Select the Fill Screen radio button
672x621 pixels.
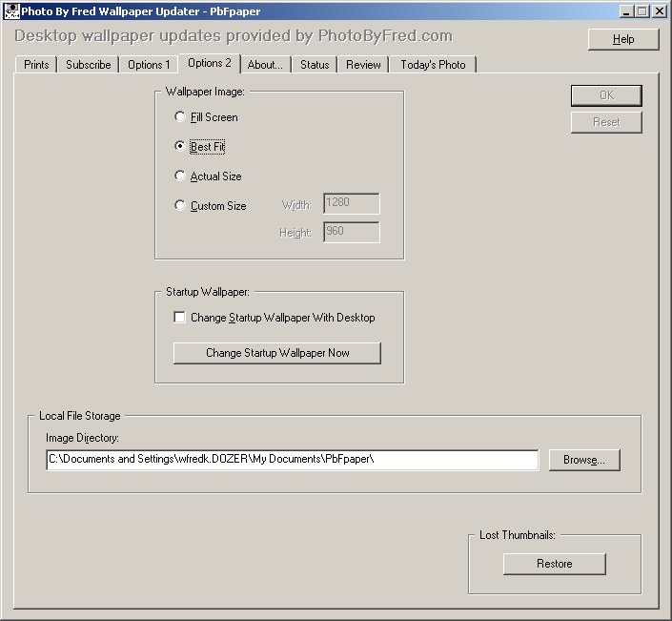[x=180, y=117]
